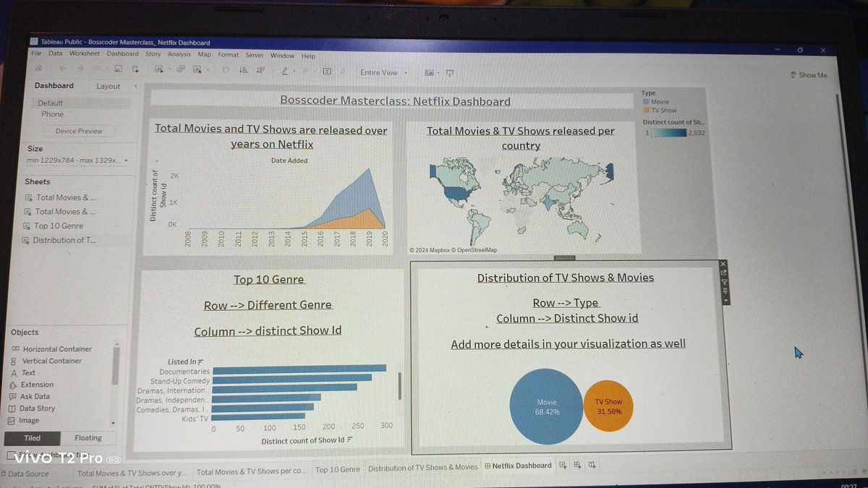Image resolution: width=868 pixels, height=488 pixels.
Task: Click the undo back-arrow toolbar icon
Action: (62, 69)
